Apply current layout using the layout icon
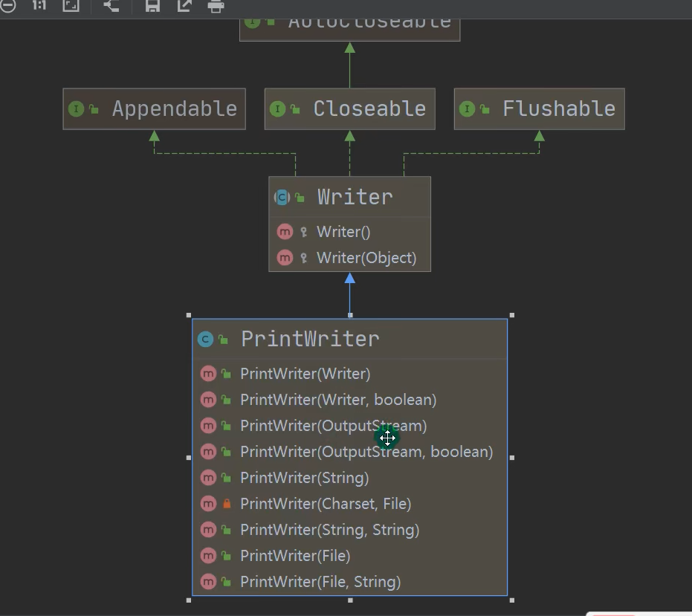 [111, 6]
